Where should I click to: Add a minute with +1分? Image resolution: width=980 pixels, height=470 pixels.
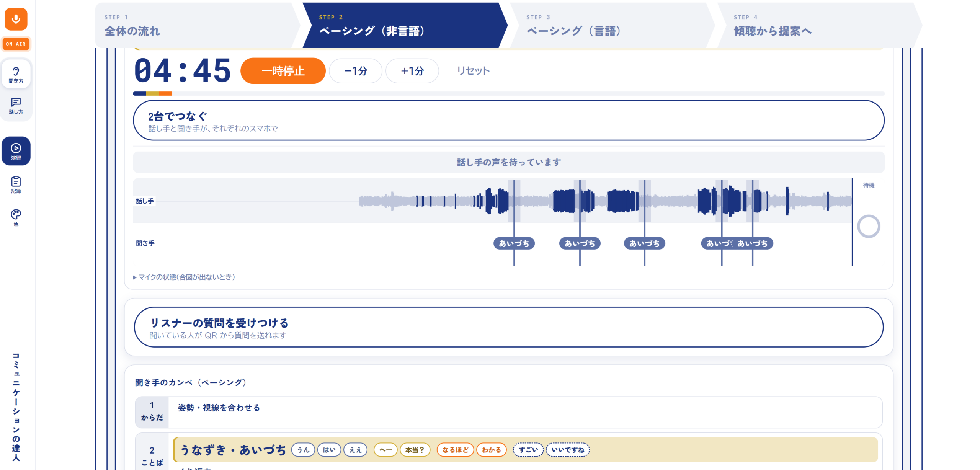click(412, 71)
